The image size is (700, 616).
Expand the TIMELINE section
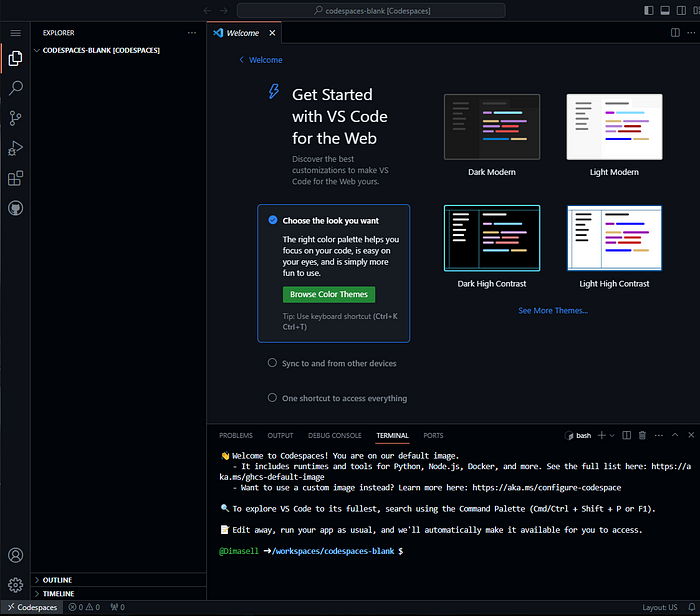point(118,594)
